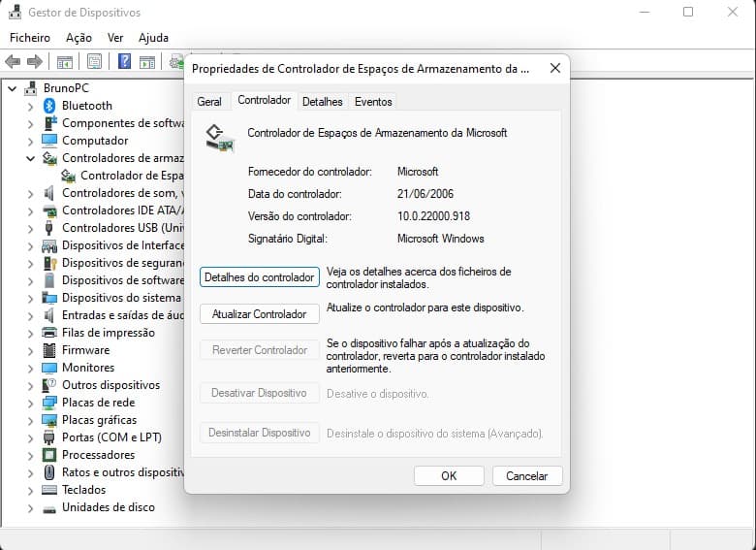Select the Dispositivos de software tree label

[x=123, y=280]
